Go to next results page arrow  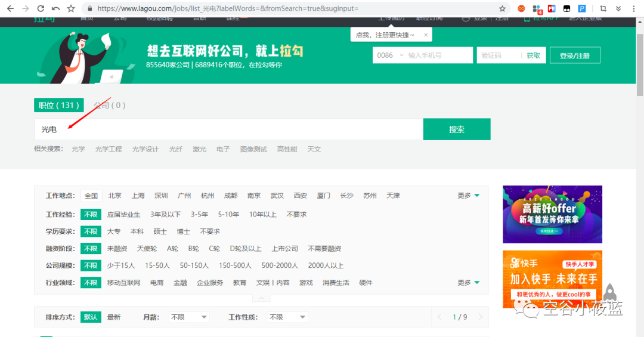point(481,317)
